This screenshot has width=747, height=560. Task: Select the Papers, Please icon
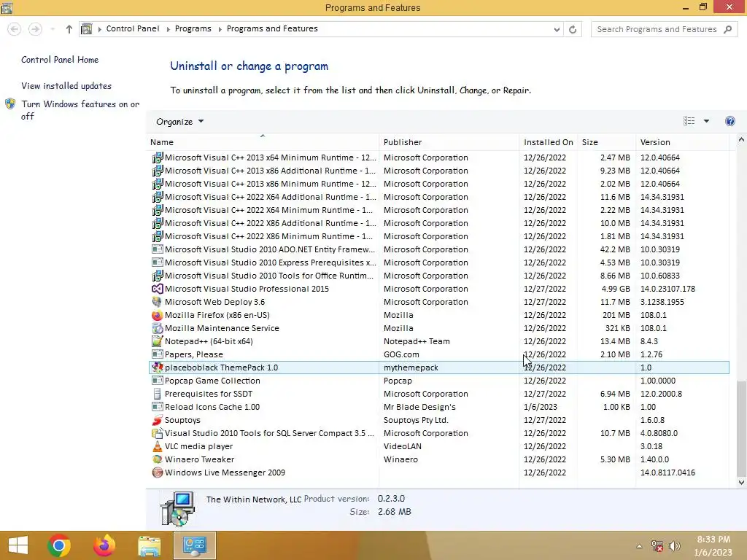pos(158,354)
